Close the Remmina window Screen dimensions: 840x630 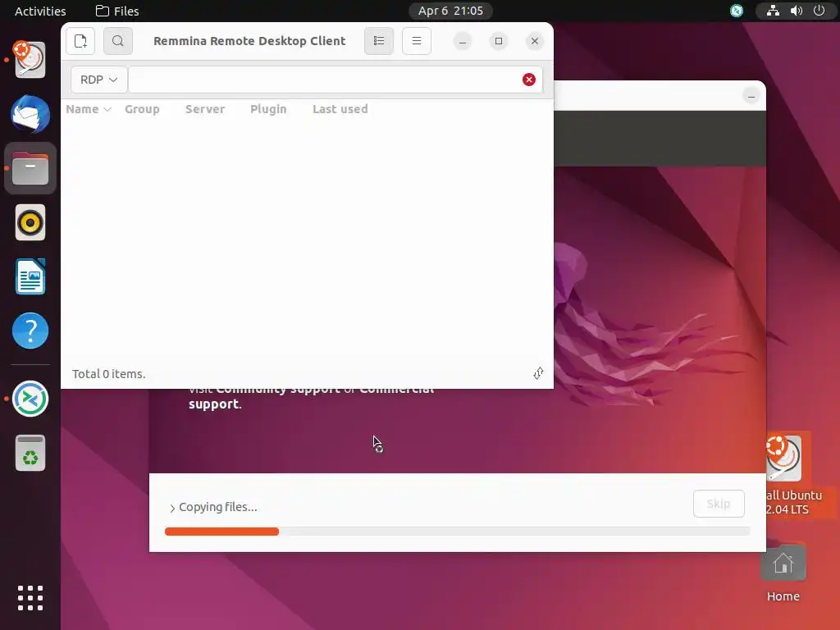(x=535, y=41)
